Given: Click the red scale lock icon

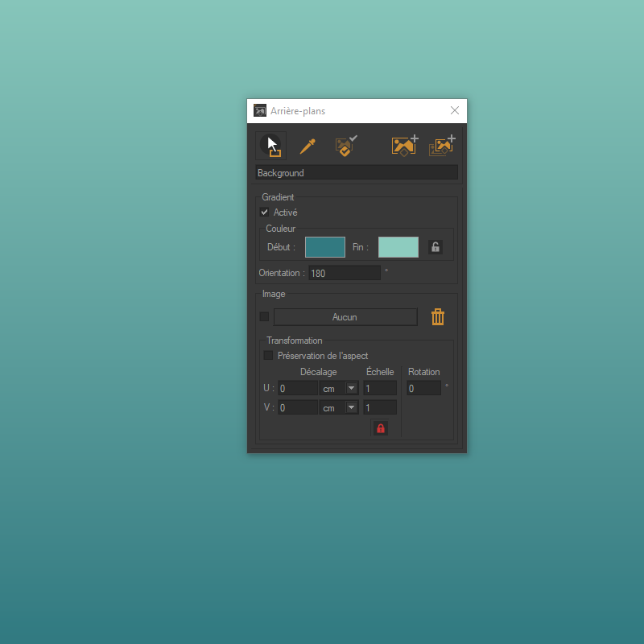Looking at the screenshot, I should click(381, 428).
